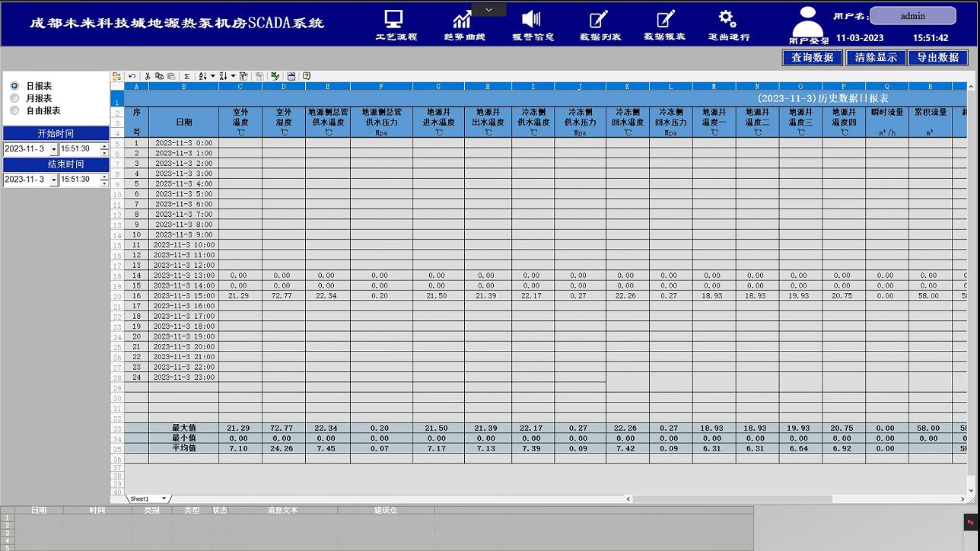
Task: Open the start date dropdown calendar
Action: (53, 149)
